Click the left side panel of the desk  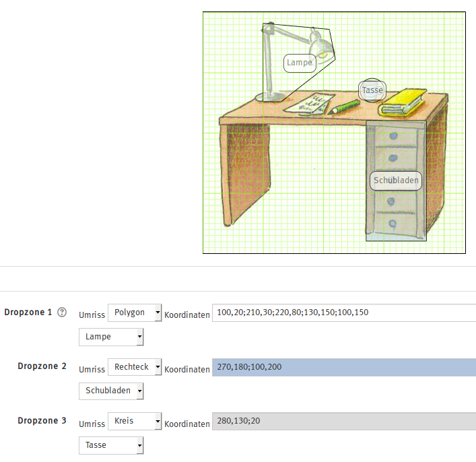pyautogui.click(x=245, y=172)
